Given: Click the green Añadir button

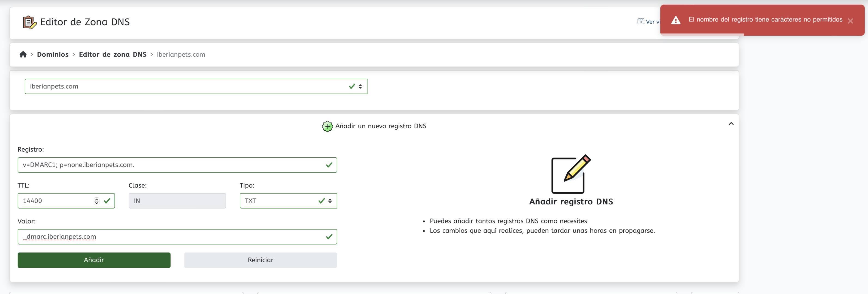Looking at the screenshot, I should click(x=94, y=260).
